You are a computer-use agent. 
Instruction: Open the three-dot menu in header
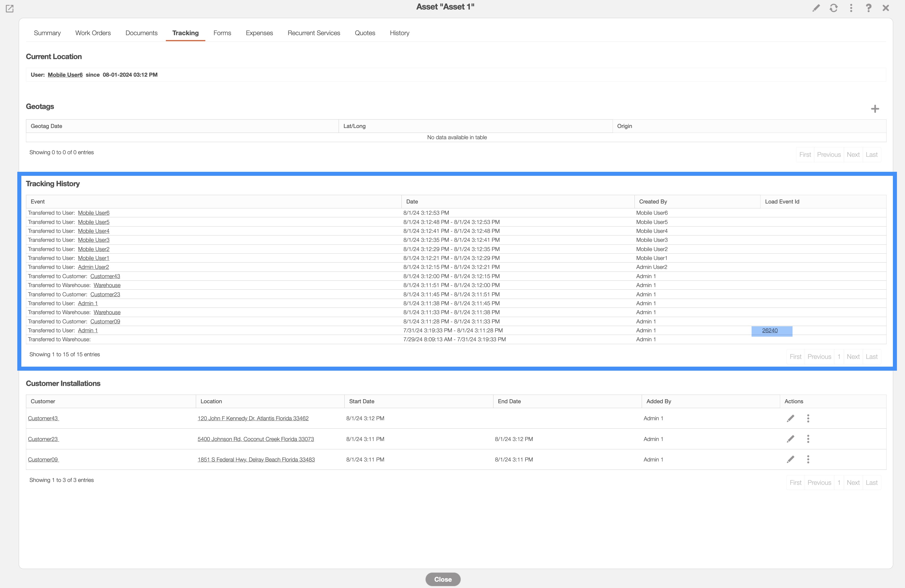[x=851, y=8]
